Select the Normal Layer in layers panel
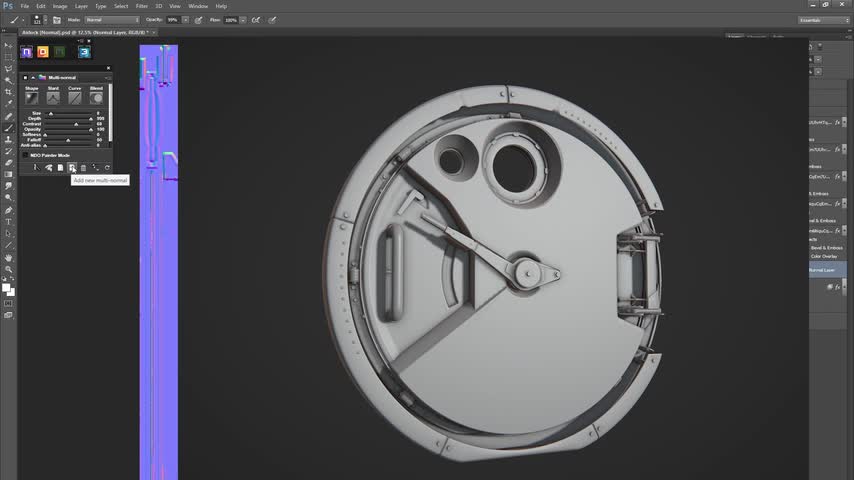This screenshot has width=854, height=480. [827, 270]
